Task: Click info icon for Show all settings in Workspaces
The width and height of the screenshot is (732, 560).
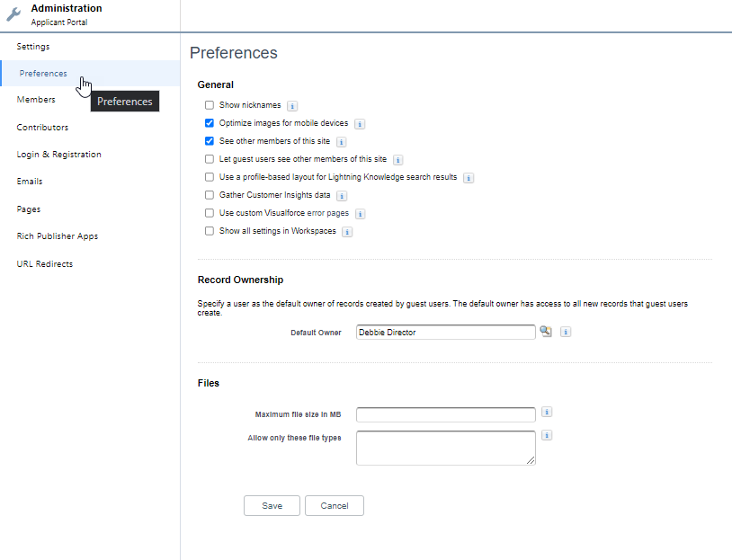Action: 347,232
